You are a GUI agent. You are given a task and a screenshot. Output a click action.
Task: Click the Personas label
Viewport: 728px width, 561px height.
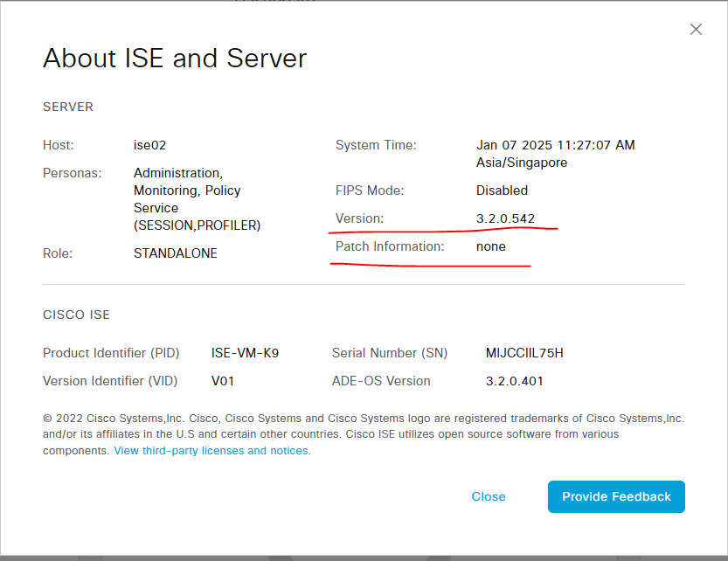pyautogui.click(x=72, y=173)
